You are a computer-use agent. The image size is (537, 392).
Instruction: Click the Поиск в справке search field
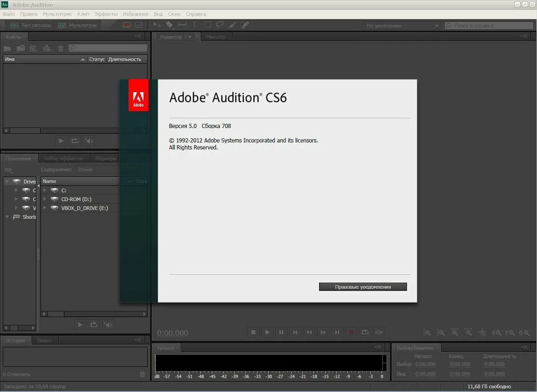pyautogui.click(x=489, y=26)
